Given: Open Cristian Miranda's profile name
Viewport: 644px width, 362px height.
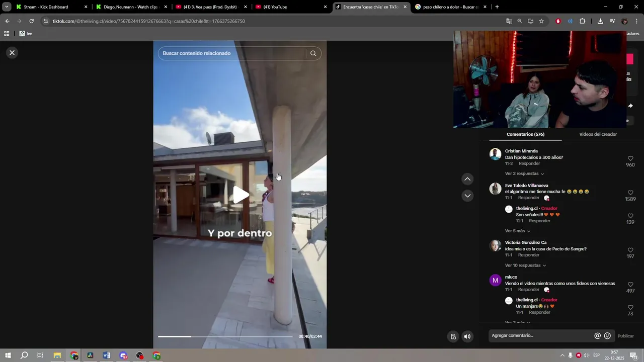Looking at the screenshot, I should coord(521,151).
